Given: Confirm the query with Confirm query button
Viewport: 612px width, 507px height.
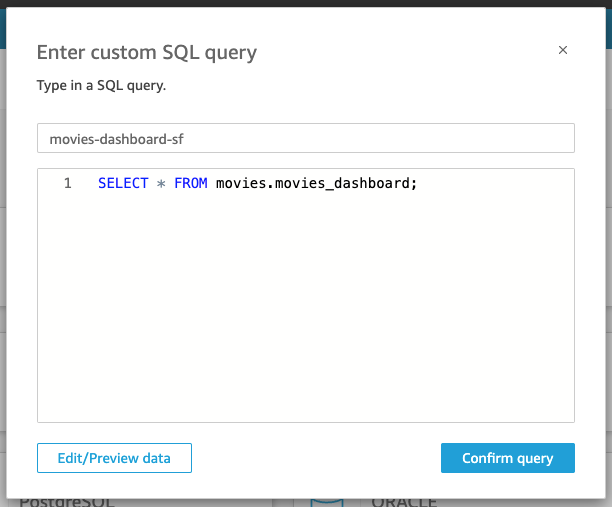Looking at the screenshot, I should tap(507, 458).
